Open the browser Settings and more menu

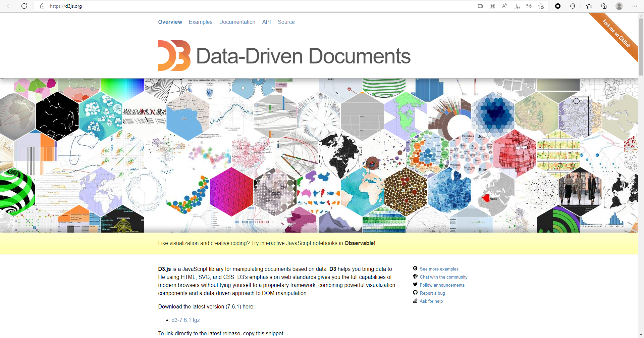tap(634, 6)
